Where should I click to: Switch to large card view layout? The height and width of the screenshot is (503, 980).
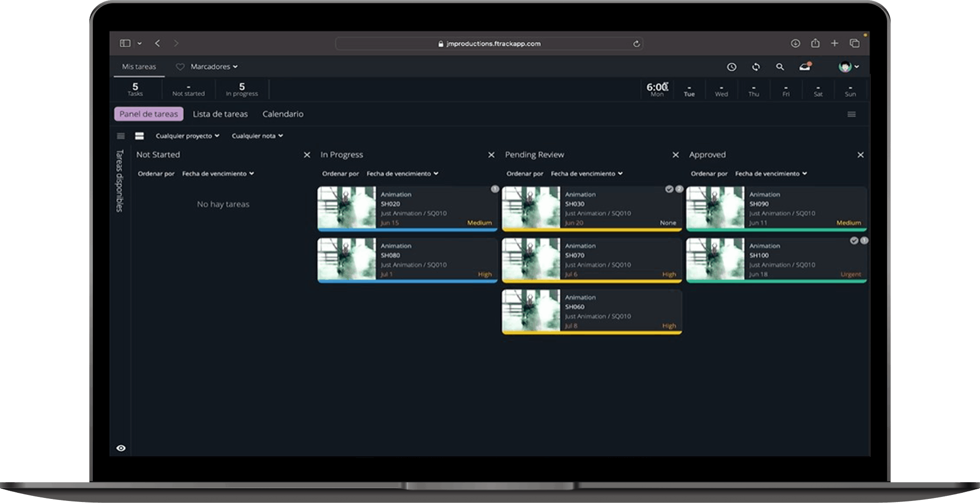point(139,136)
